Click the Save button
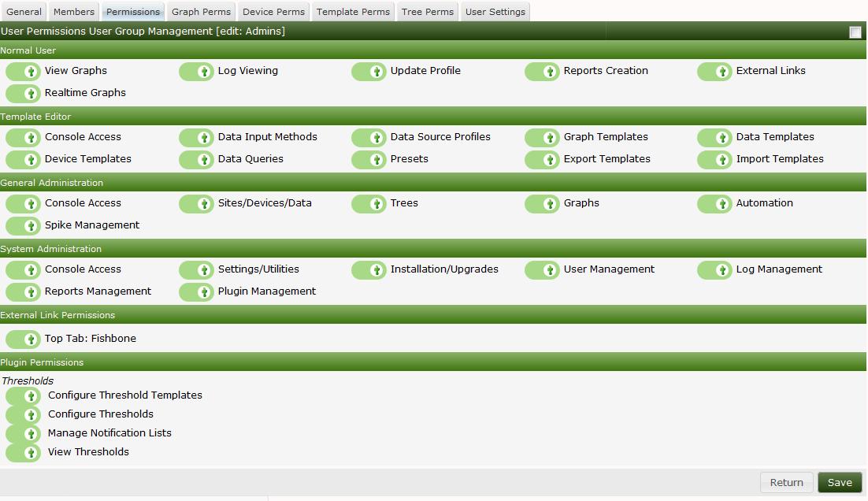 839,482
